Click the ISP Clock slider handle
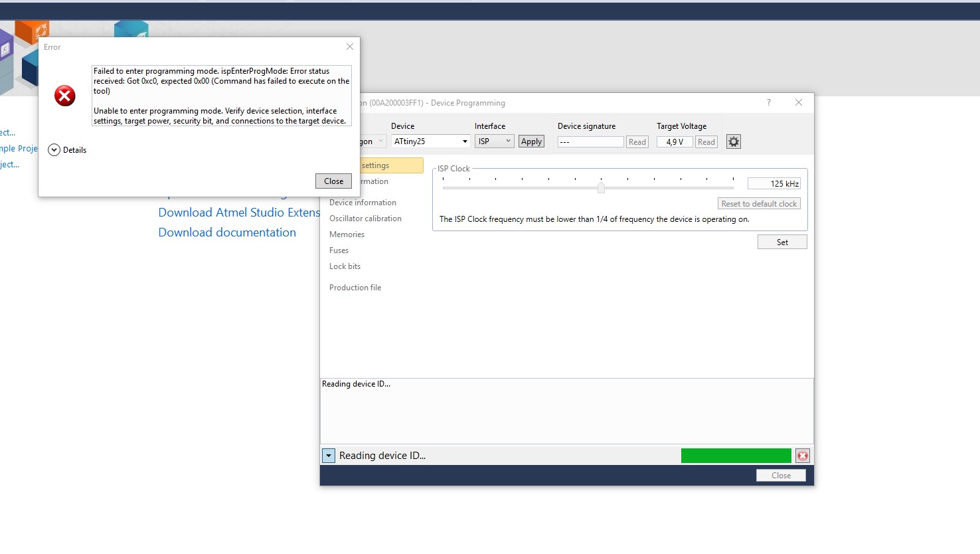 601,188
